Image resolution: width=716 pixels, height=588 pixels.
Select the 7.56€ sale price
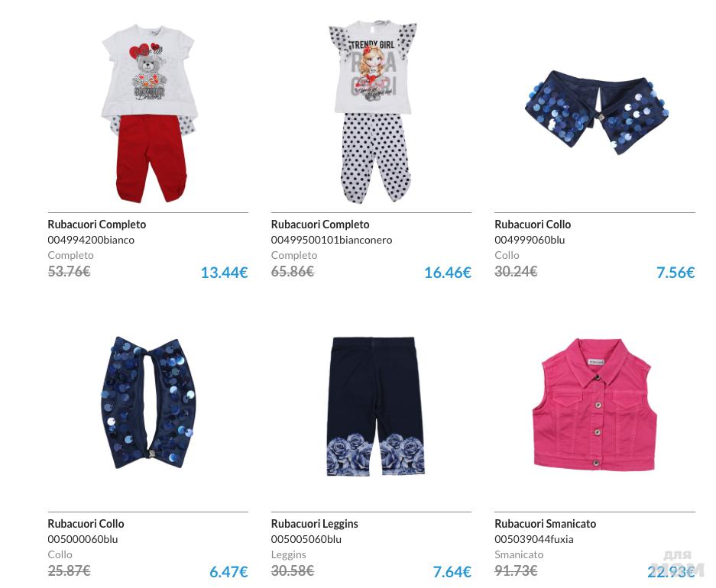676,273
